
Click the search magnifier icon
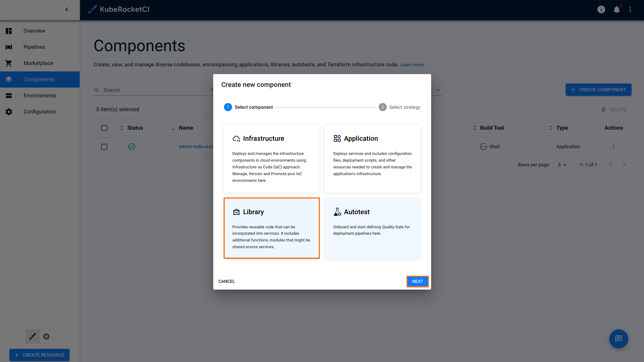pos(97,90)
